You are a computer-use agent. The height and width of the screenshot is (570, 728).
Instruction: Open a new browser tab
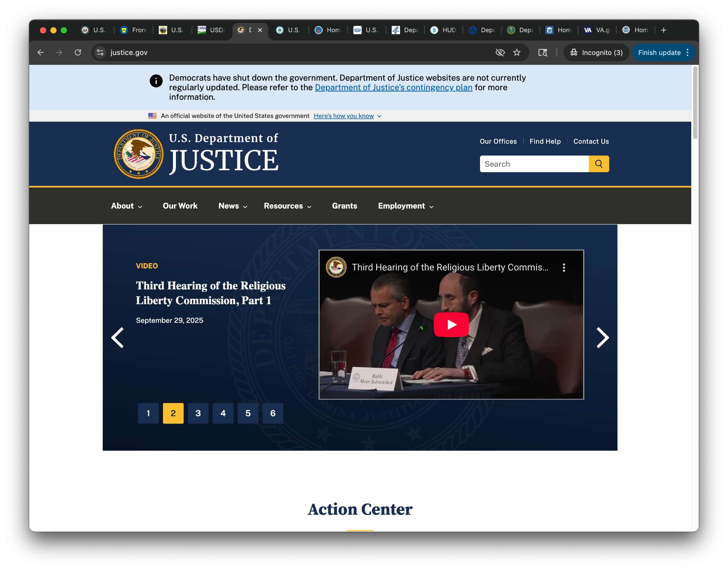tap(663, 30)
